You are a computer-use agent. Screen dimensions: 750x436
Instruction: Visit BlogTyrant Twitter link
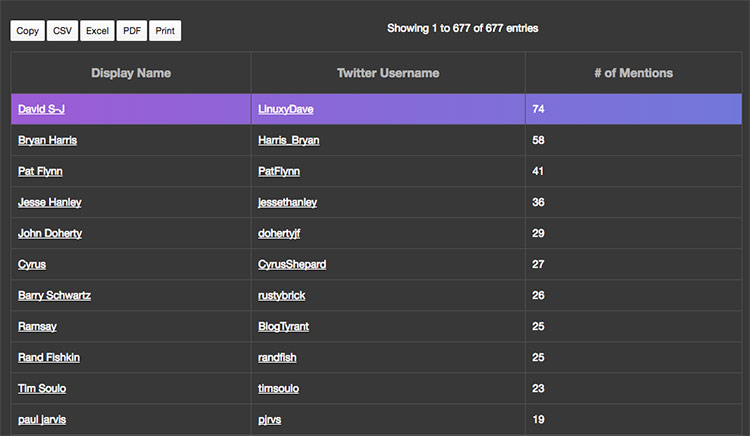pos(283,327)
